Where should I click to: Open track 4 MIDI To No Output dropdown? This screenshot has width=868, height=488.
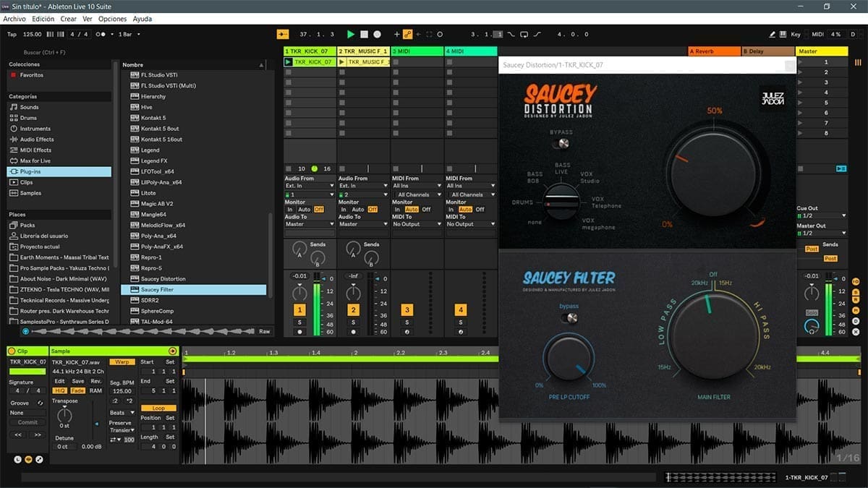click(469, 224)
